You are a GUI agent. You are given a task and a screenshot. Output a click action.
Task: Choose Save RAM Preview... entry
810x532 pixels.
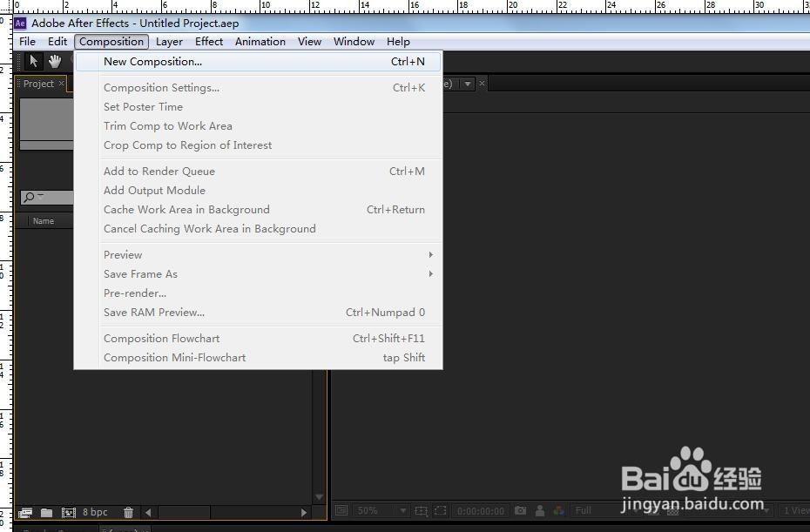[259, 312]
